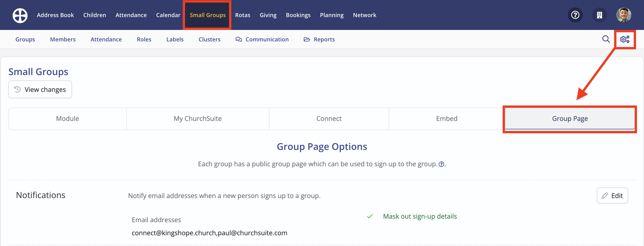This screenshot has width=644, height=246.
Task: Click the search magnifier icon
Action: 606,39
